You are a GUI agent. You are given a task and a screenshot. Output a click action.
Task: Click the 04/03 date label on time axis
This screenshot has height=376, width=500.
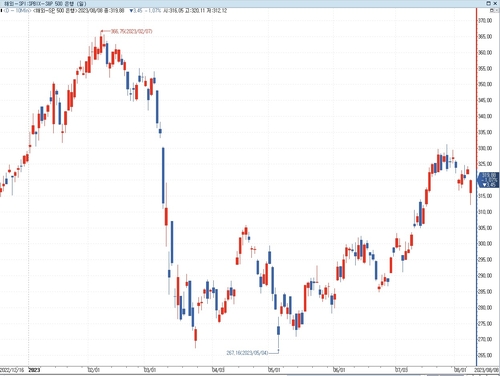click(x=218, y=370)
